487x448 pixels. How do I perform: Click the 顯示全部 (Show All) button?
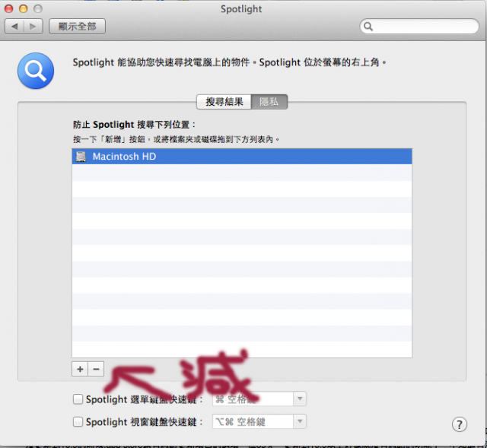pos(77,27)
